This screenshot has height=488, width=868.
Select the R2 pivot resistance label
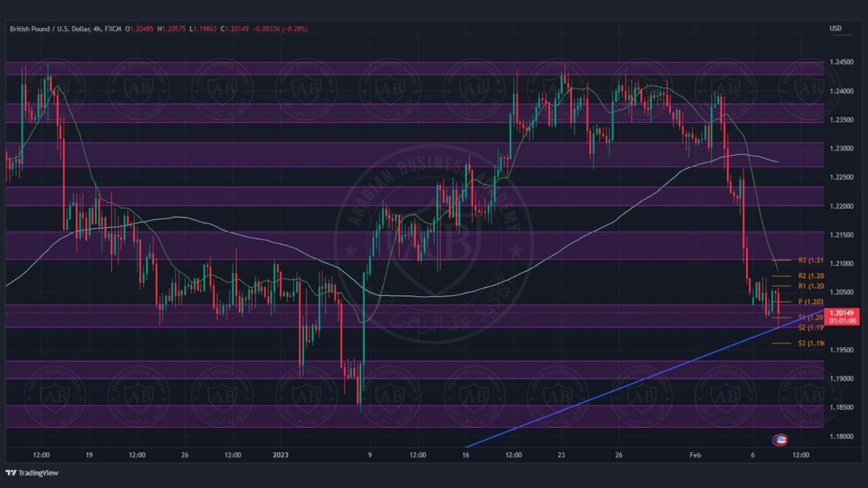810,276
